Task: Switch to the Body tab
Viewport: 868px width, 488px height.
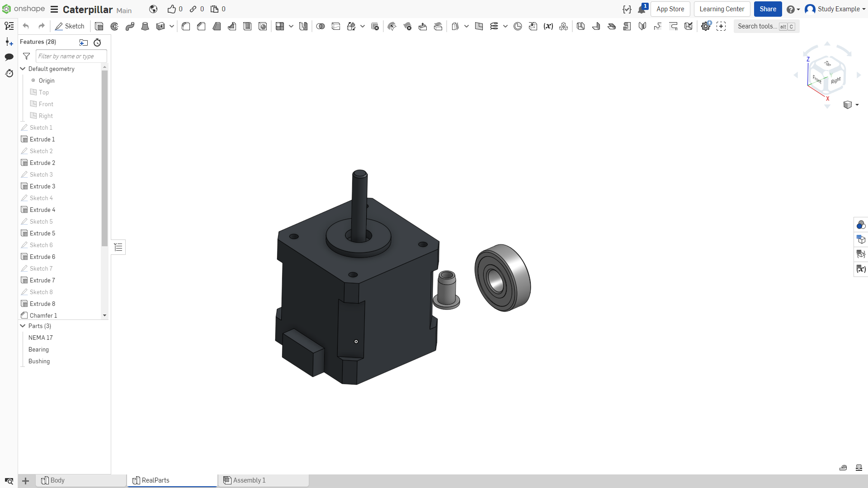Action: (80, 480)
